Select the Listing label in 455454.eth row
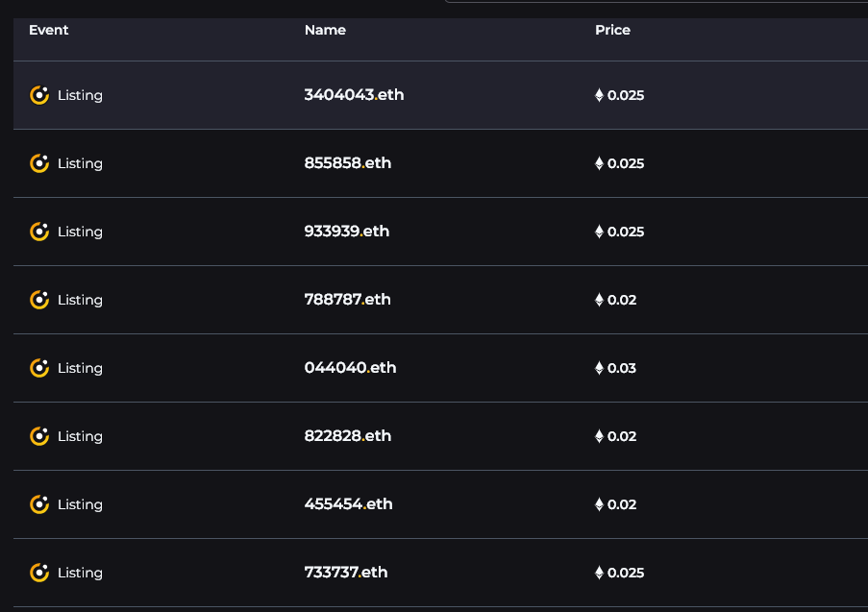Screen dimensions: 868x612 pyautogui.click(x=81, y=504)
